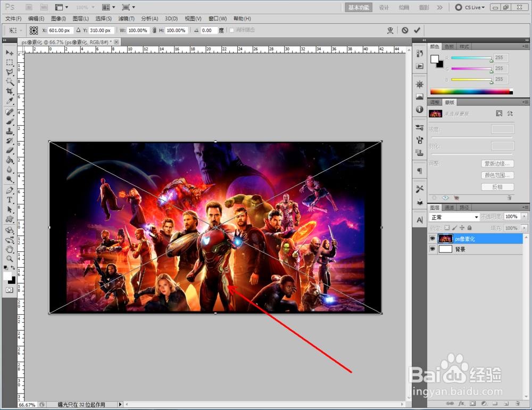Toggle lock all padlock icon

point(470,228)
